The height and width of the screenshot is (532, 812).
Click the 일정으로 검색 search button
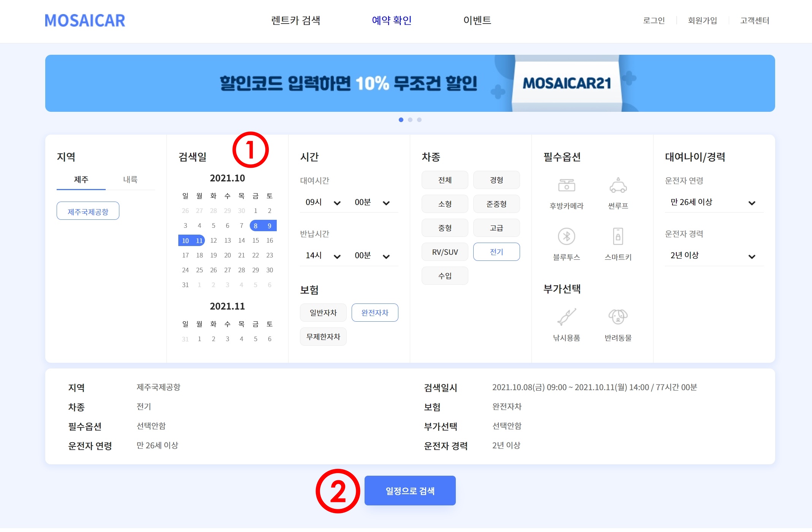410,491
